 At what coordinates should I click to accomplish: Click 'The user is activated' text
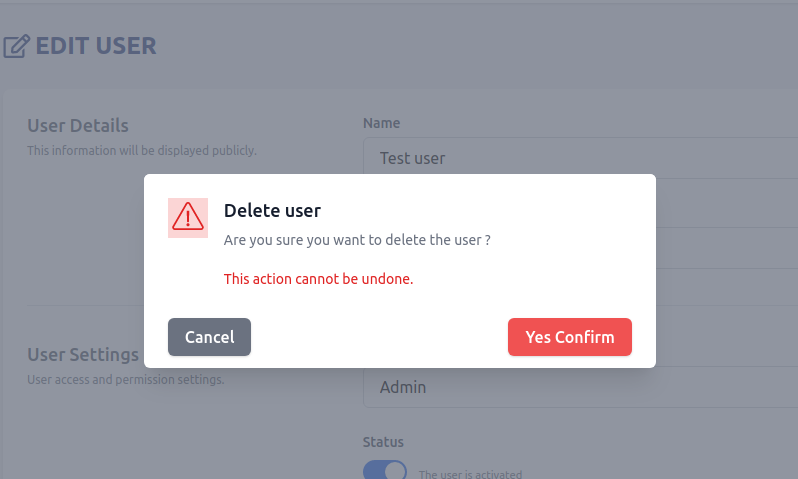point(470,474)
